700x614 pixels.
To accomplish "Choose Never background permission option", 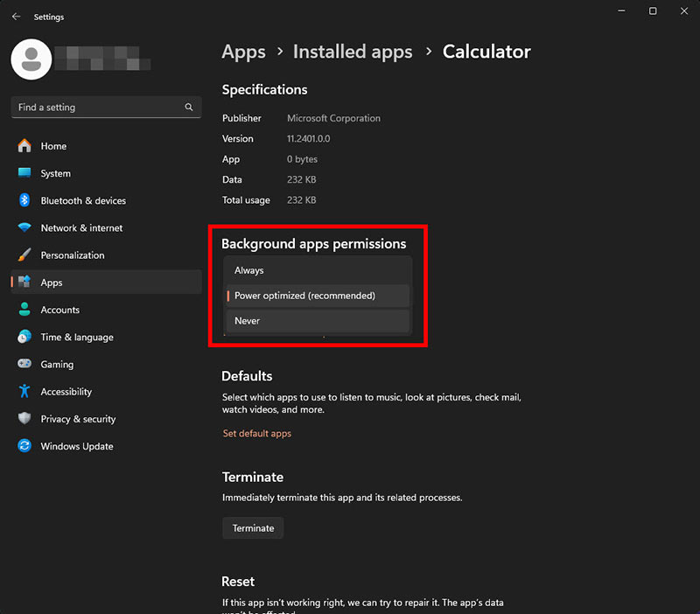I will [x=318, y=321].
